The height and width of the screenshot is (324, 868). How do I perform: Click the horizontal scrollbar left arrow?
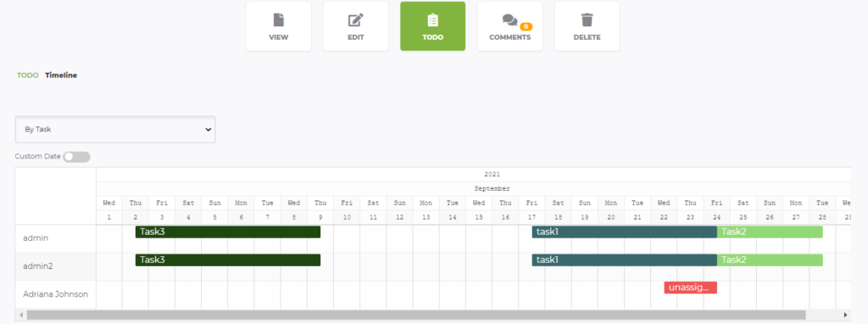coord(21,315)
